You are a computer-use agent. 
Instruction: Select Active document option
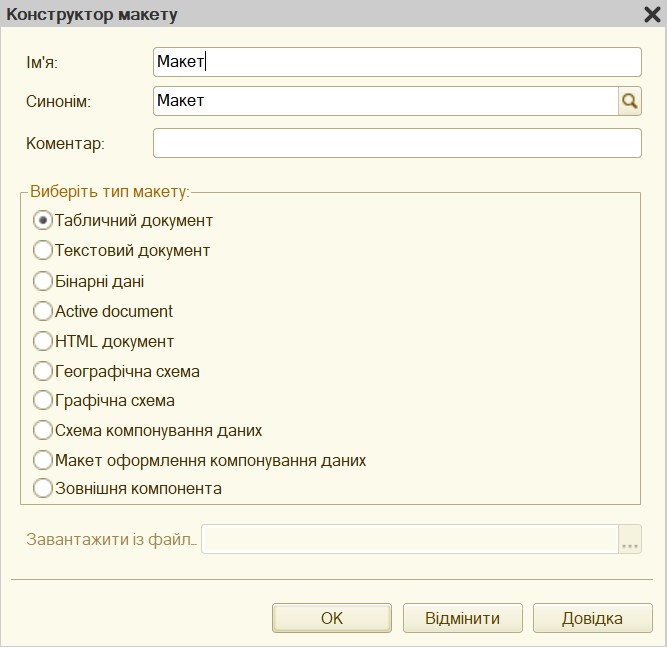click(43, 311)
